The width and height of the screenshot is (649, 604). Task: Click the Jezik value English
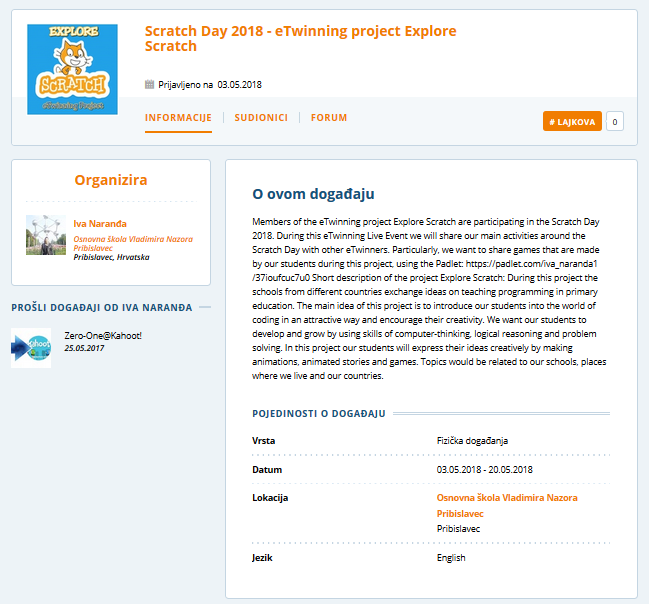[451, 558]
